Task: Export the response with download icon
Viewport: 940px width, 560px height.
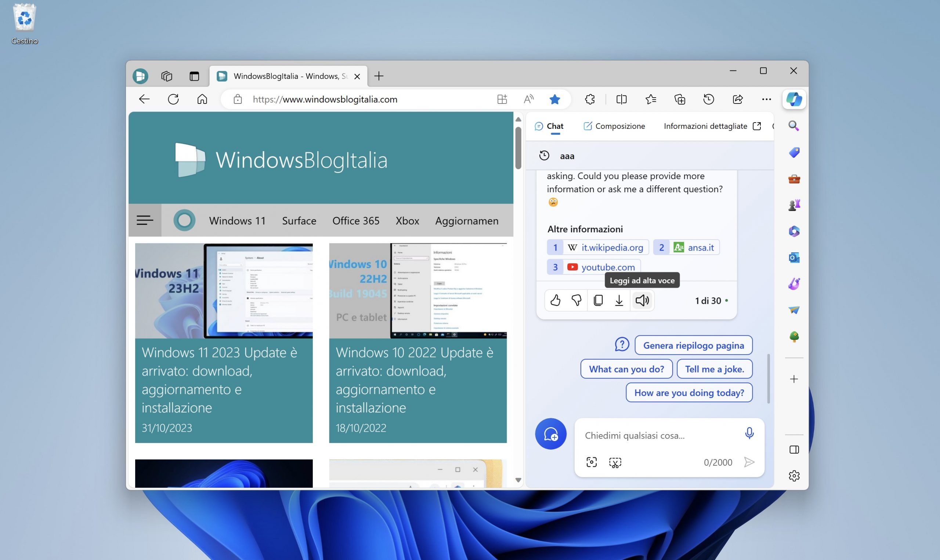Action: [x=619, y=301]
